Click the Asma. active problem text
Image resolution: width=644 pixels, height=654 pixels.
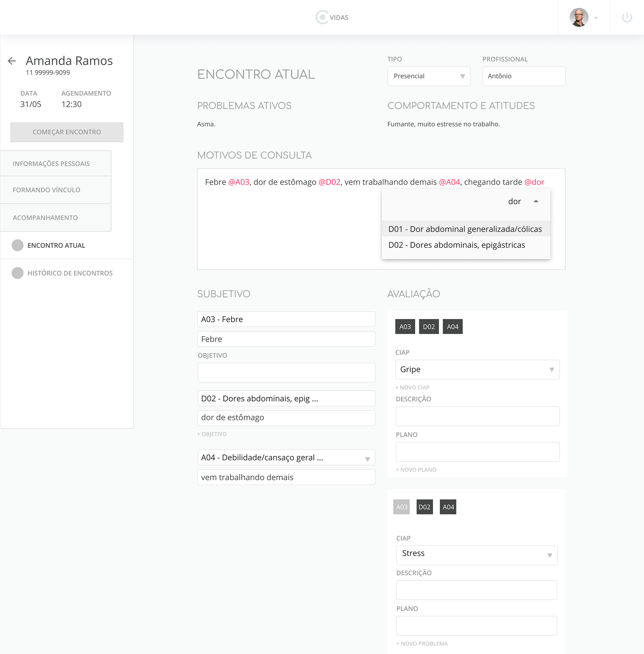coord(206,124)
